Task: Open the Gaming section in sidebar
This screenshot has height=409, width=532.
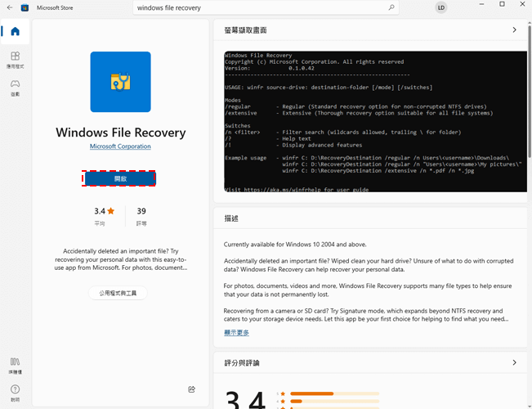Action: click(15, 88)
